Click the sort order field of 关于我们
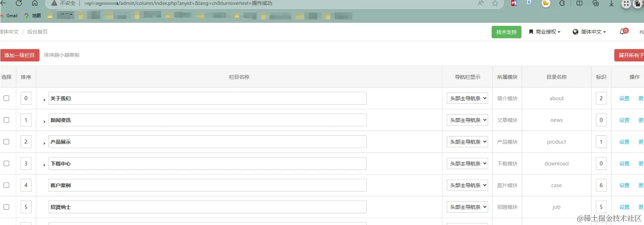This screenshot has width=644, height=225. click(x=26, y=98)
